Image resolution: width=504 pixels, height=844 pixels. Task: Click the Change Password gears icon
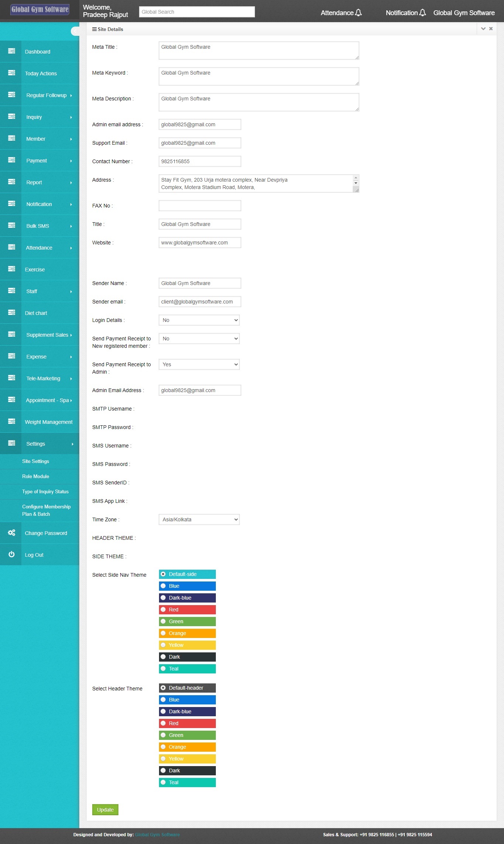[11, 532]
